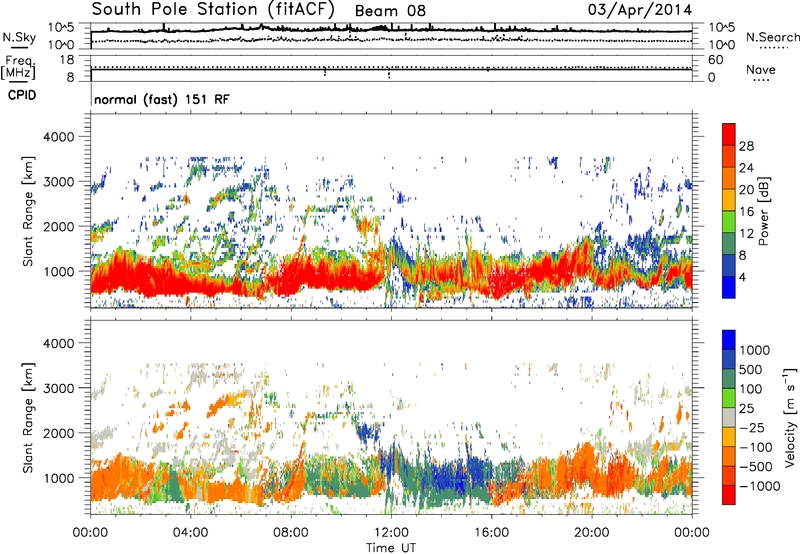800x554 pixels.
Task: Click the "500" tick on Velocity color bar
Action: 751,370
